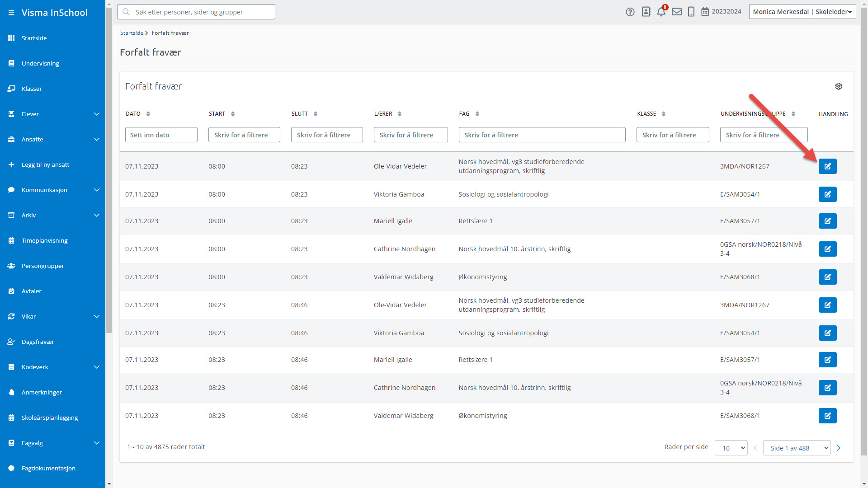Open Skoleårsplanlegging in sidebar
This screenshot has width=868, height=488.
[x=52, y=418]
